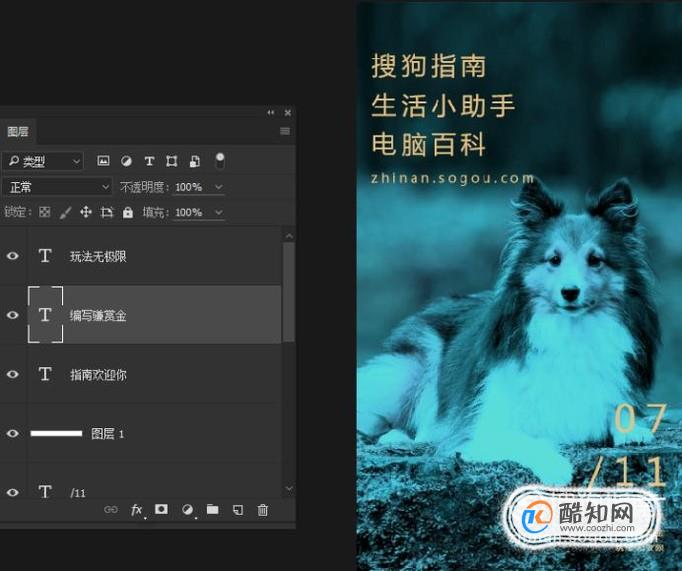
Task: Filter layers by pixel layer icon
Action: (104, 161)
